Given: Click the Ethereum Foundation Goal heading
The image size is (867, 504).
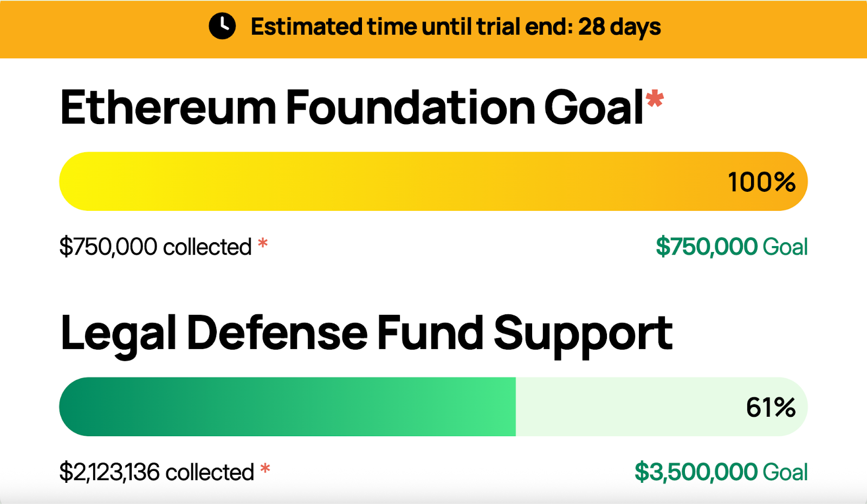Looking at the screenshot, I should (352, 107).
